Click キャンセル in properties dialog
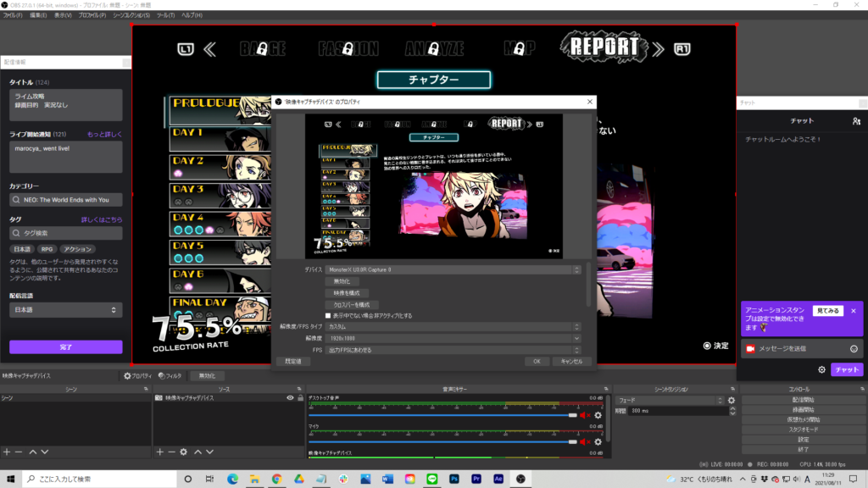 (x=571, y=361)
